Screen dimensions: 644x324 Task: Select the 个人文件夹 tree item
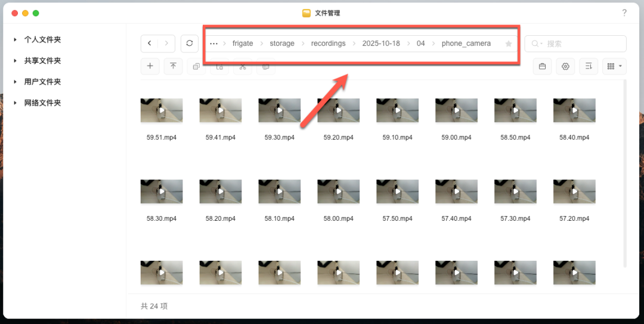(x=42, y=39)
